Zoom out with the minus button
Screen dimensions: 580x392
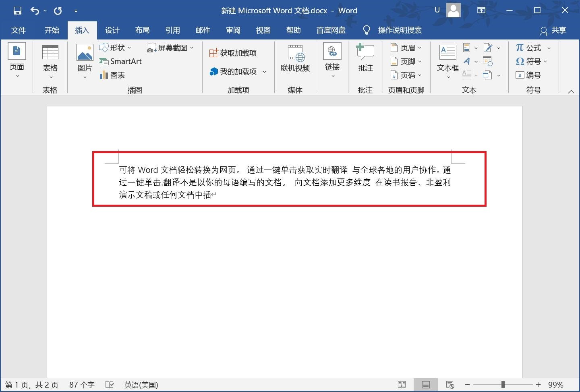pos(468,385)
